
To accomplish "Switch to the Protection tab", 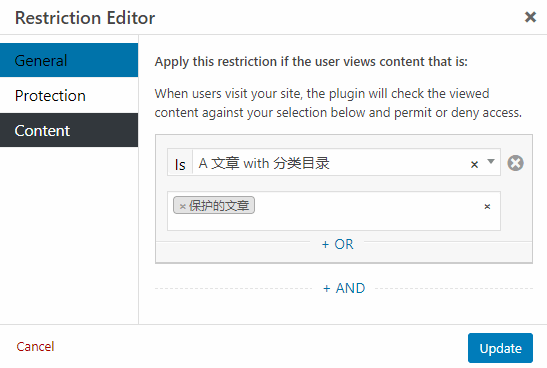I will pyautogui.click(x=69, y=95).
